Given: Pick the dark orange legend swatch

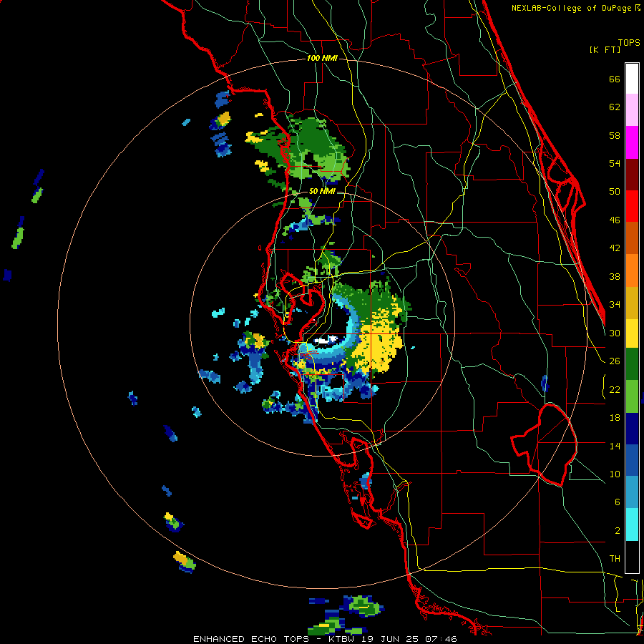Looking at the screenshot, I should pos(632,238).
